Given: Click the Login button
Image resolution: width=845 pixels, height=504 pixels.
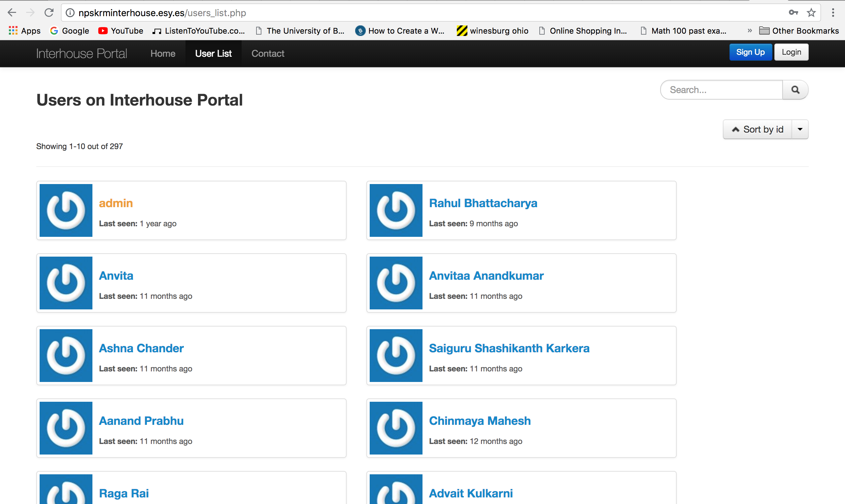Looking at the screenshot, I should pos(791,52).
